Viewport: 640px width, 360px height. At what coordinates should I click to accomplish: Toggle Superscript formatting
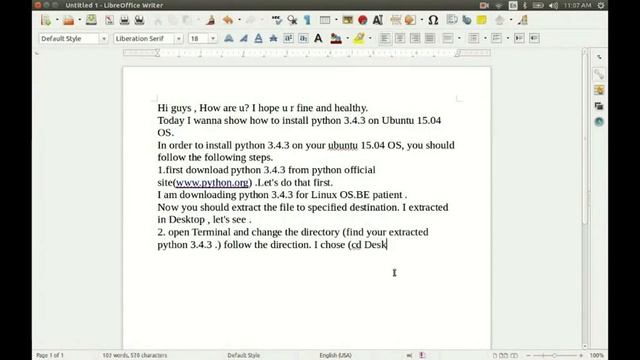[x=288, y=38]
